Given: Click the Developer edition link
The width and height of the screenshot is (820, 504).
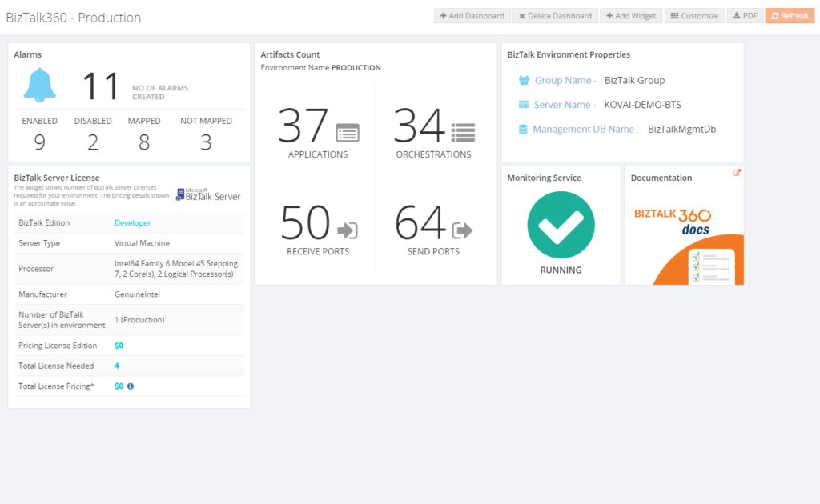Looking at the screenshot, I should point(132,223).
